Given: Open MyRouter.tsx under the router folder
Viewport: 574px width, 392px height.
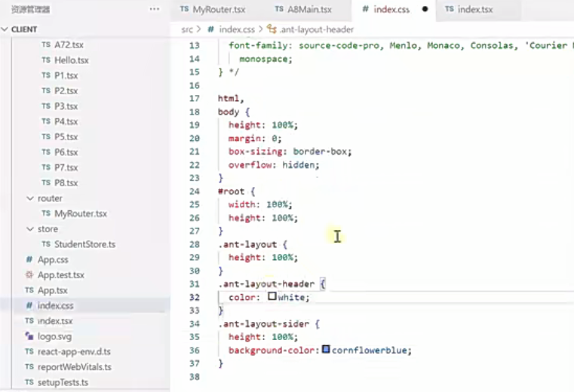Looking at the screenshot, I should pos(81,213).
